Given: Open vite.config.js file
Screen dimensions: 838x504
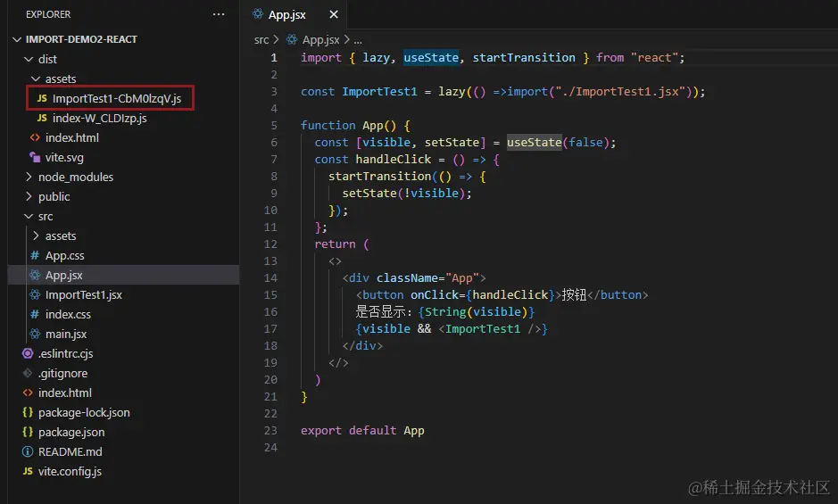Looking at the screenshot, I should (70, 471).
